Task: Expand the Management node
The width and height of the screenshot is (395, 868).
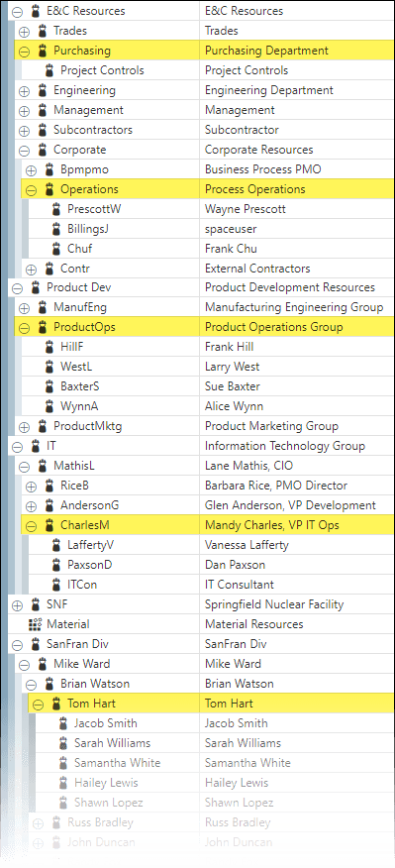Action: coord(24,111)
